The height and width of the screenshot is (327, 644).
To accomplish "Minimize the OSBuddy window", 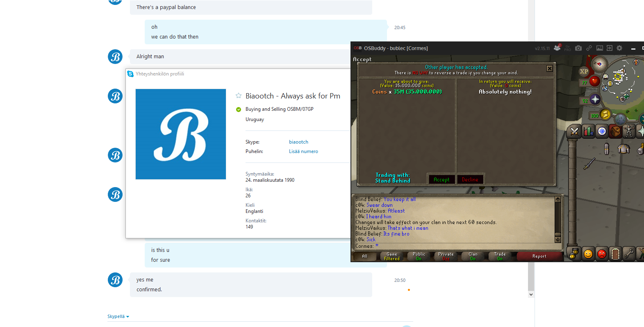I will click(633, 48).
